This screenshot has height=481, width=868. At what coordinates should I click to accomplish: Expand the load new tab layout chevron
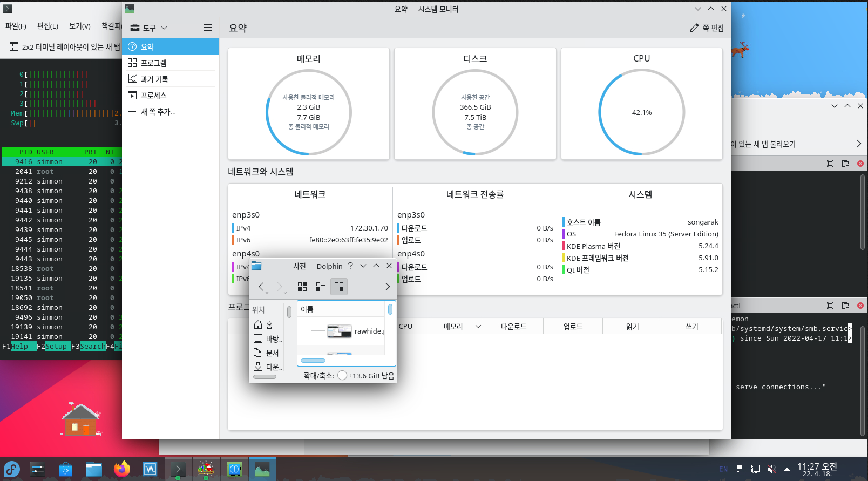pos(859,144)
